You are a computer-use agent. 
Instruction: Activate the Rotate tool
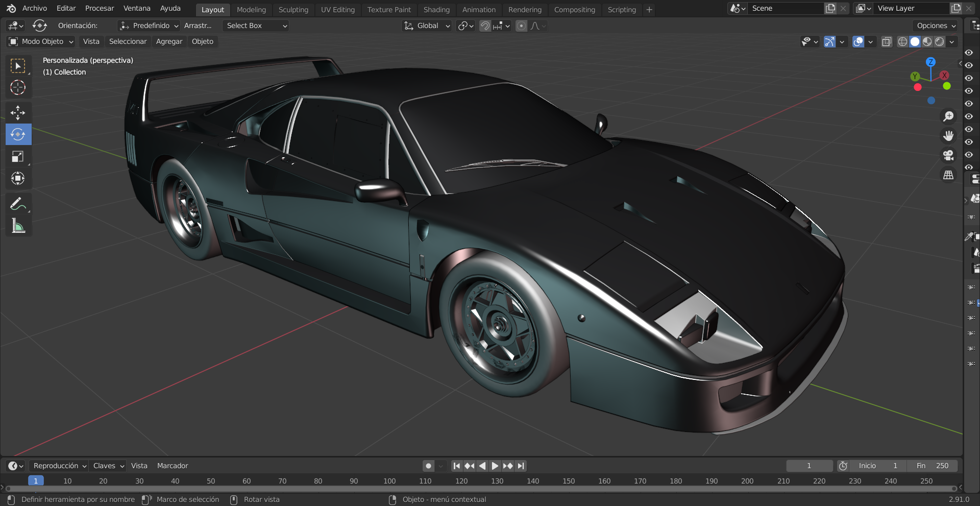[18, 134]
